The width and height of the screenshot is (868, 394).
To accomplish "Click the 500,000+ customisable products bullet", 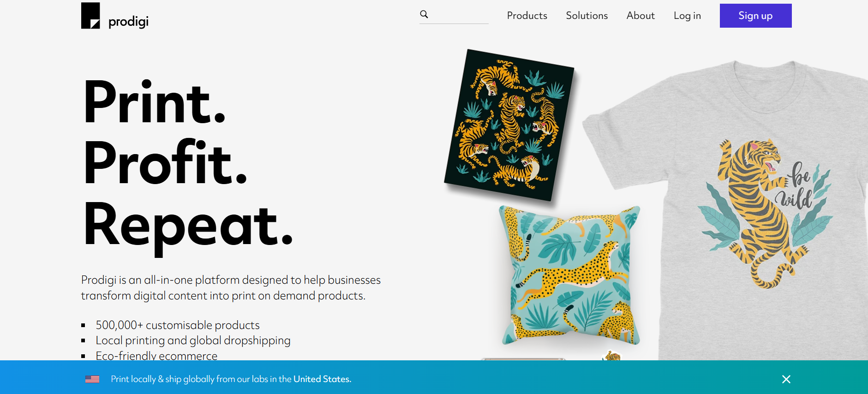I will 178,325.
